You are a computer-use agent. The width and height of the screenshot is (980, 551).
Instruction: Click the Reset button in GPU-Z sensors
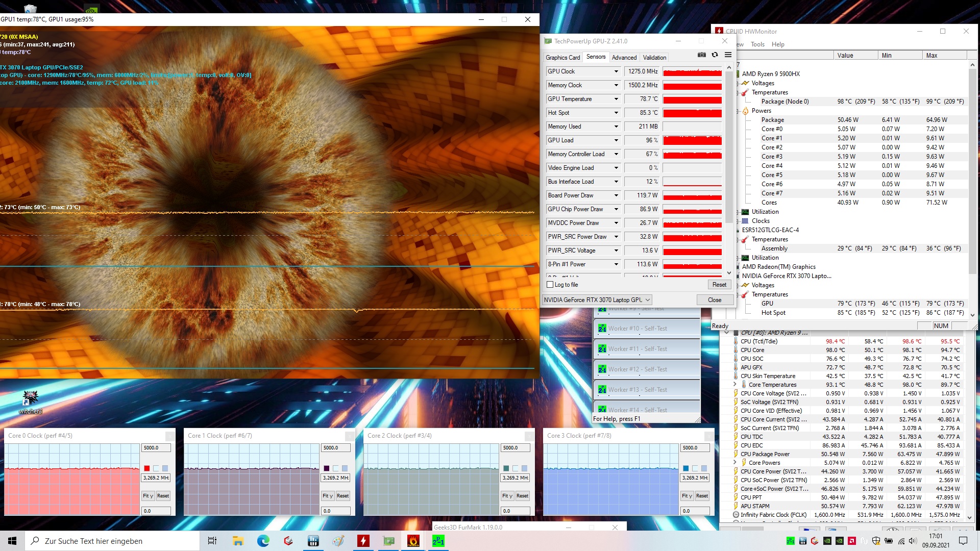click(719, 285)
